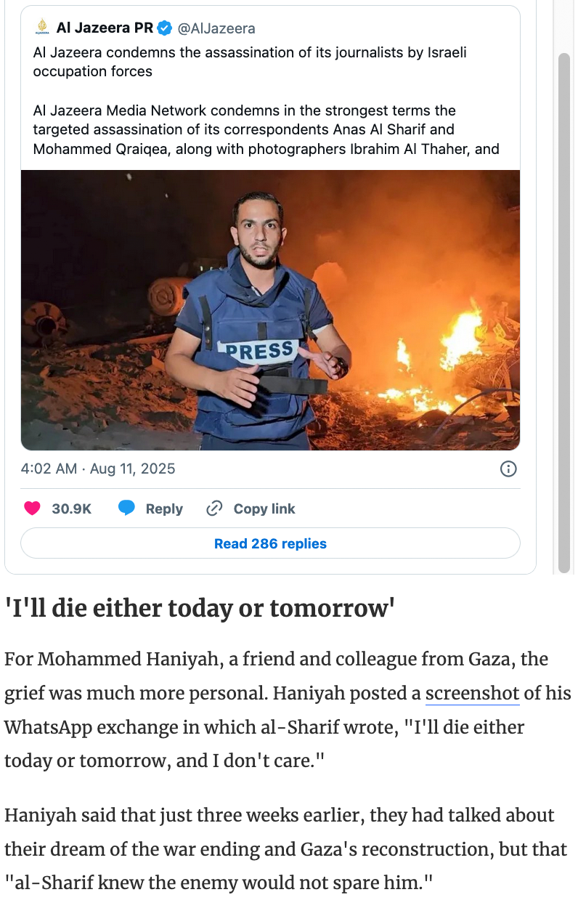Open the tweet info circle icon
578x924 pixels.
(509, 469)
